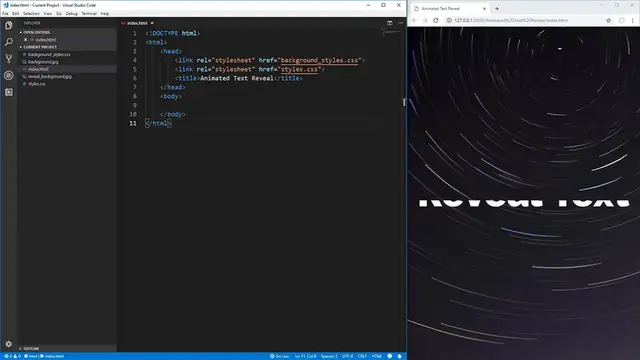Open the View menu
The width and height of the screenshot is (640, 360).
[48, 13]
